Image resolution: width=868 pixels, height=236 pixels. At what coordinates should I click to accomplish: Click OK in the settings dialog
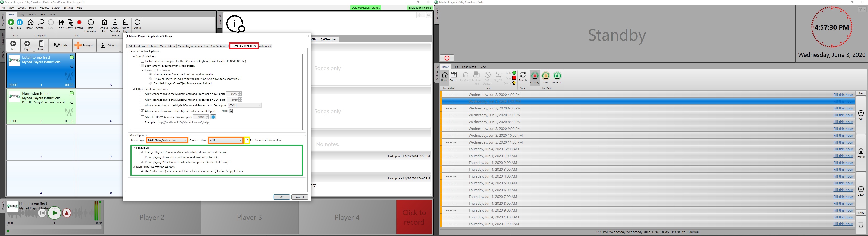tap(281, 197)
